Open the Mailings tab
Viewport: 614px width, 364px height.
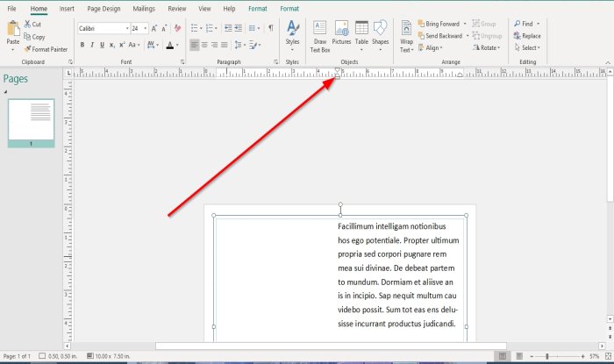[144, 8]
